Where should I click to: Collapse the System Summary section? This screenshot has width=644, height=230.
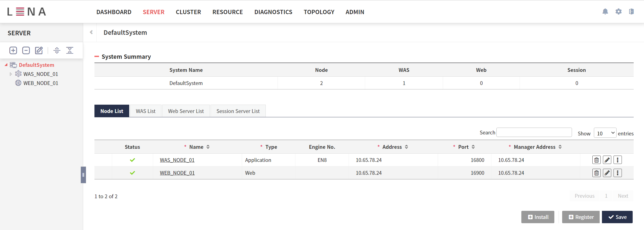(x=97, y=56)
